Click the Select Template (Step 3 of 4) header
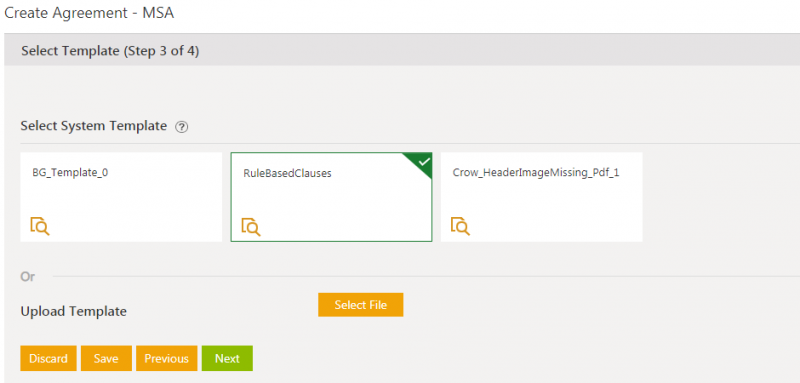 click(x=110, y=51)
